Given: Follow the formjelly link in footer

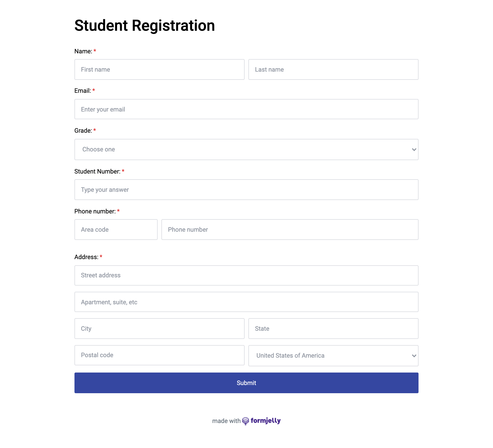Looking at the screenshot, I should [x=265, y=421].
